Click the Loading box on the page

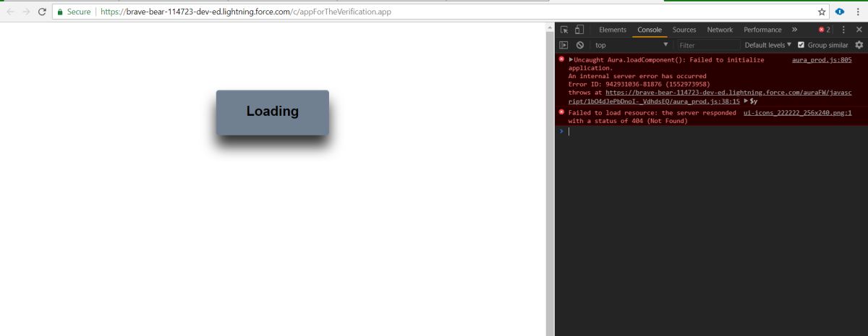(273, 112)
